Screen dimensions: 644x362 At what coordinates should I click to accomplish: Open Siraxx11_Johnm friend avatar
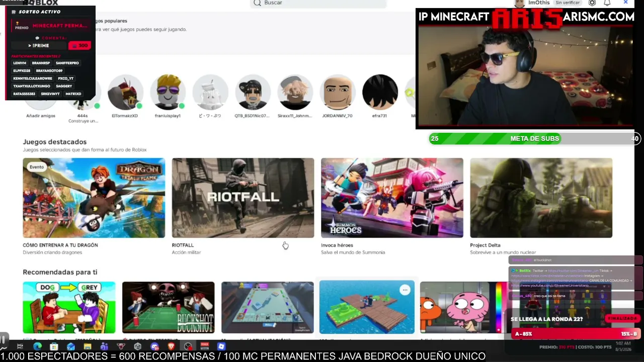tap(295, 92)
